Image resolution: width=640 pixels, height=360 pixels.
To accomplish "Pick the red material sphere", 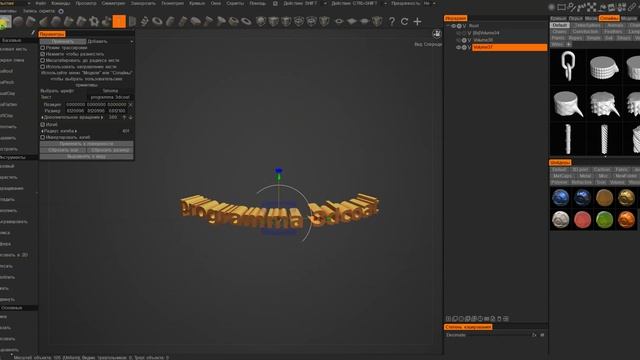I will pos(582,220).
